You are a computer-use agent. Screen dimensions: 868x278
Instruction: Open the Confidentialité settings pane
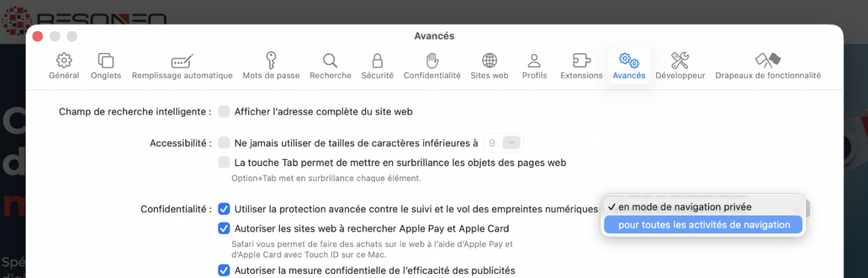pos(432,66)
